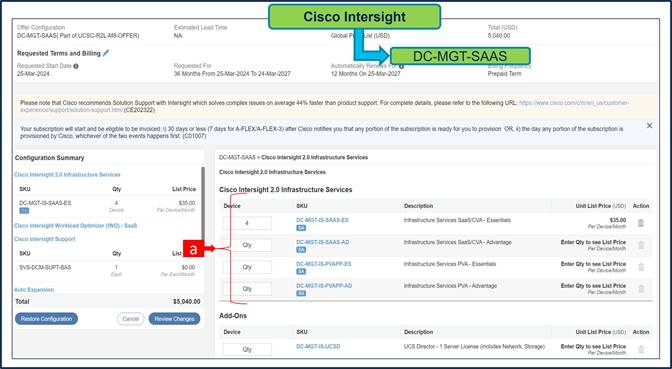
Task: Click $35.00 unit list price value
Action: (x=618, y=220)
